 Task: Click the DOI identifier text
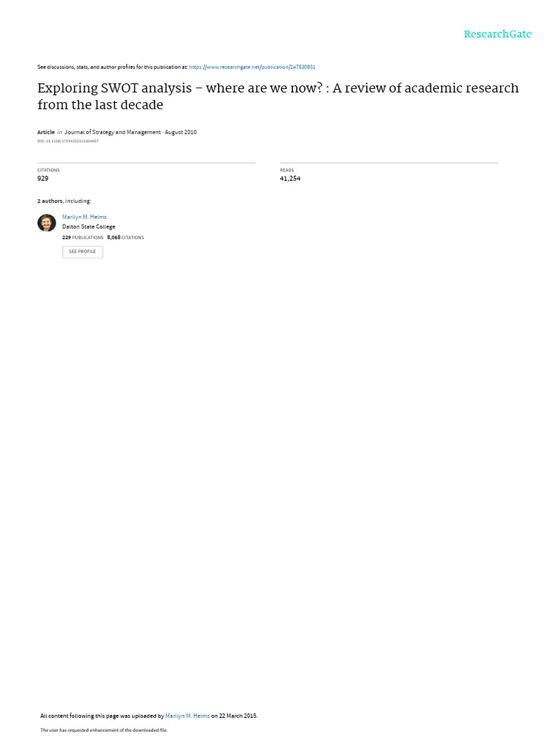pyautogui.click(x=68, y=141)
